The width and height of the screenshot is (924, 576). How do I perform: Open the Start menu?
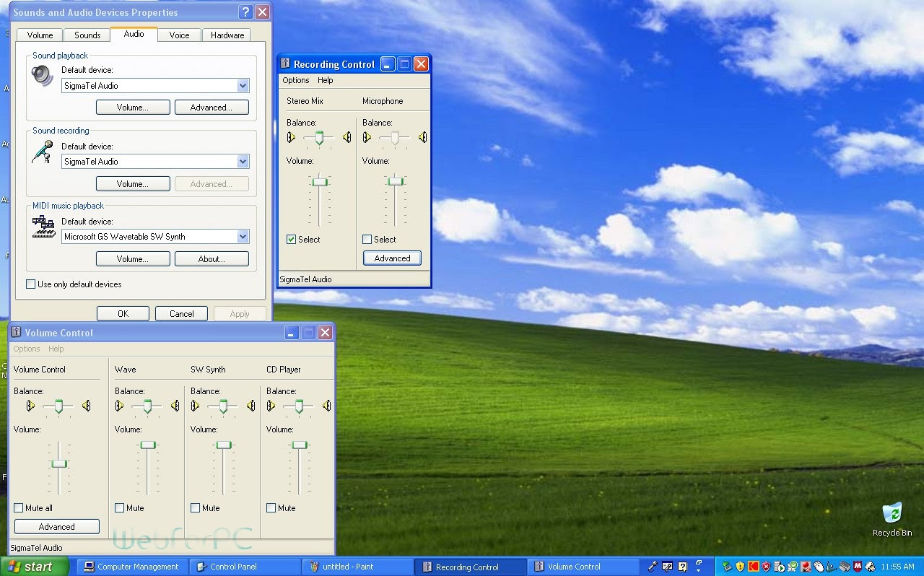tap(35, 567)
